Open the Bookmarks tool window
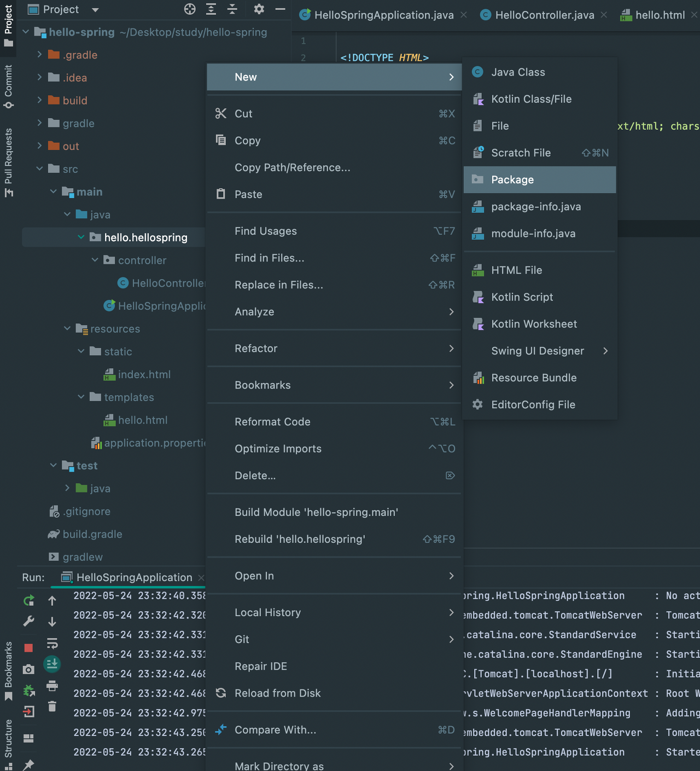 click(8, 671)
